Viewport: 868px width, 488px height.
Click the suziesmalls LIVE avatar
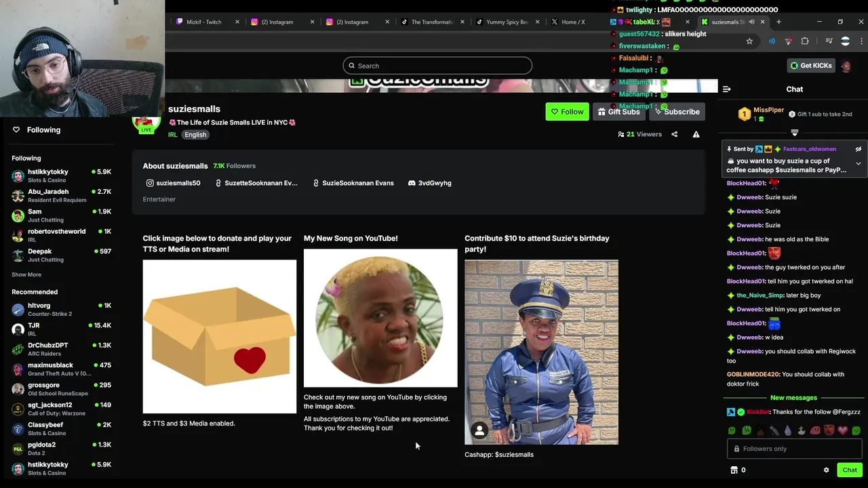(146, 124)
